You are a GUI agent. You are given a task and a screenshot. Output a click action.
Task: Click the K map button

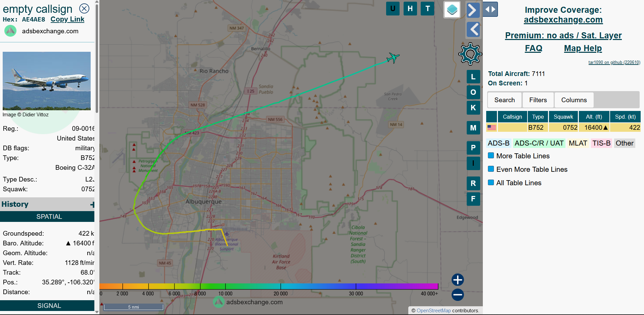[473, 108]
